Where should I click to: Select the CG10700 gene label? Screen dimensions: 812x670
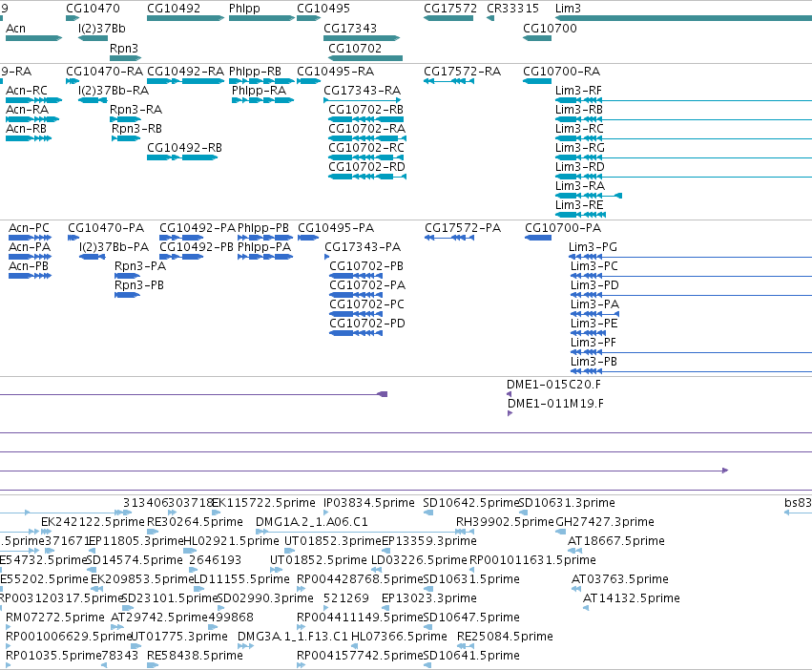pos(550,29)
